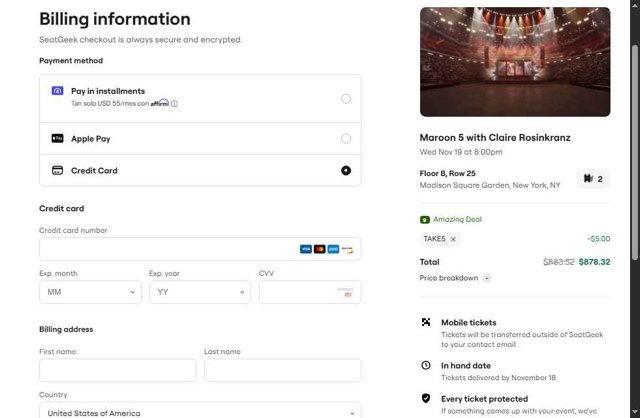Focus the Last name field
Viewport: 640px width, 418px height.
coord(282,370)
